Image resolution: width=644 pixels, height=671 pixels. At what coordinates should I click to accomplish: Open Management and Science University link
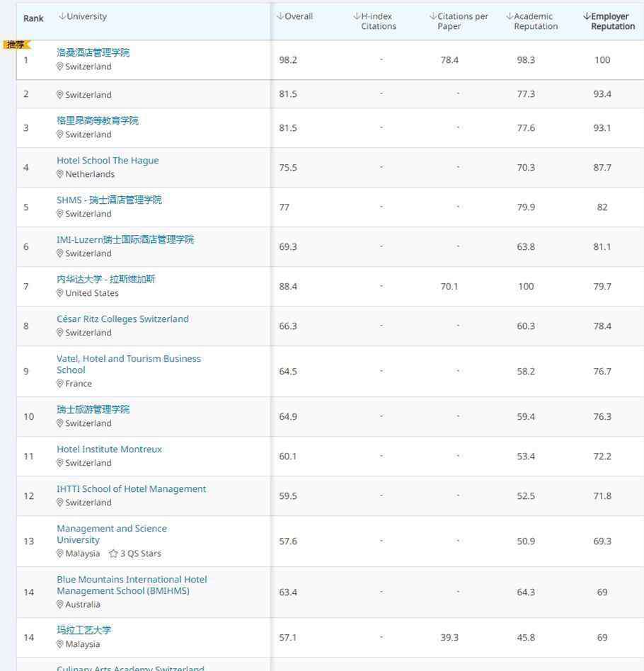click(x=112, y=534)
